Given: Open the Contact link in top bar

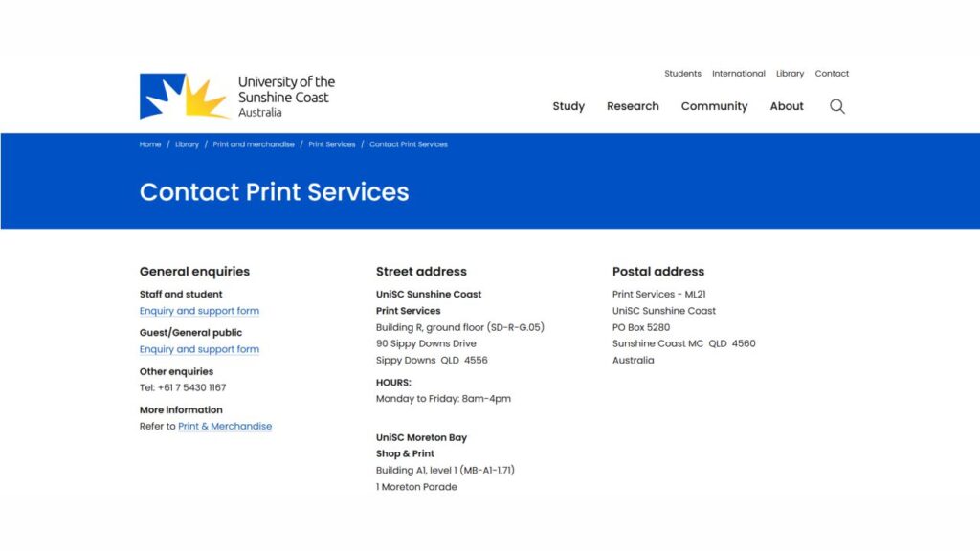Looking at the screenshot, I should click(832, 73).
